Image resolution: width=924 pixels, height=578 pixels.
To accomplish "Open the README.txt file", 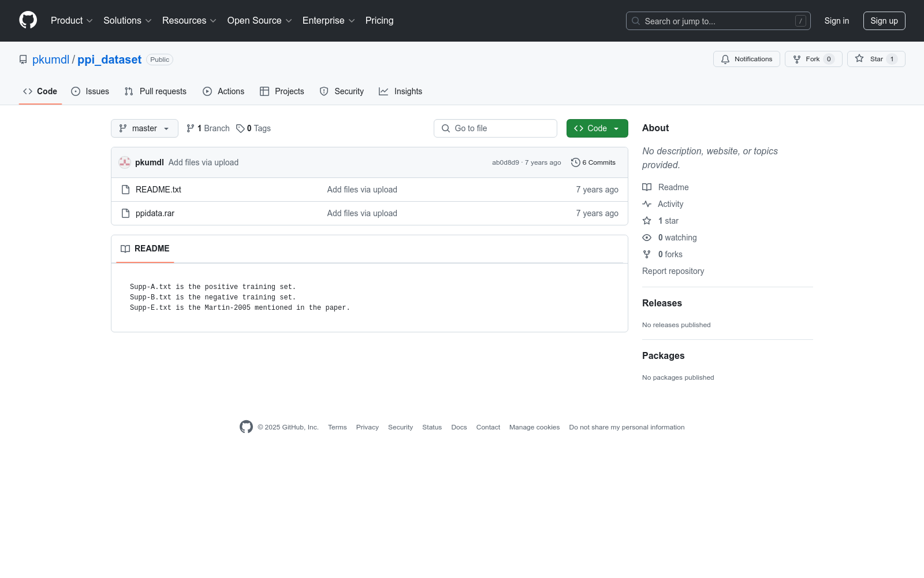I will click(158, 190).
